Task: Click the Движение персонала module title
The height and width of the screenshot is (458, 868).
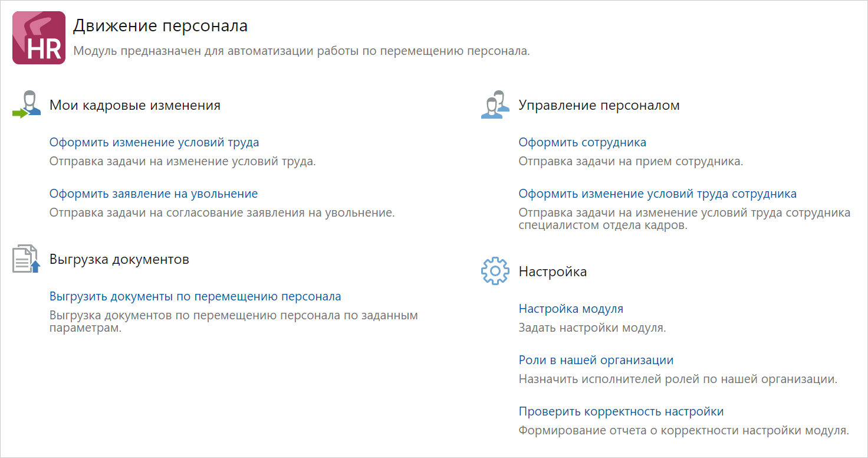Action: click(x=159, y=25)
